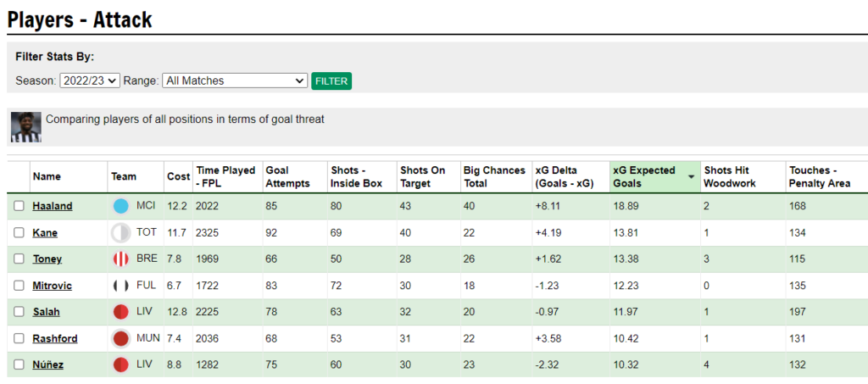Click the player photo thumbnail
The height and width of the screenshot is (384, 868).
pyautogui.click(x=26, y=127)
